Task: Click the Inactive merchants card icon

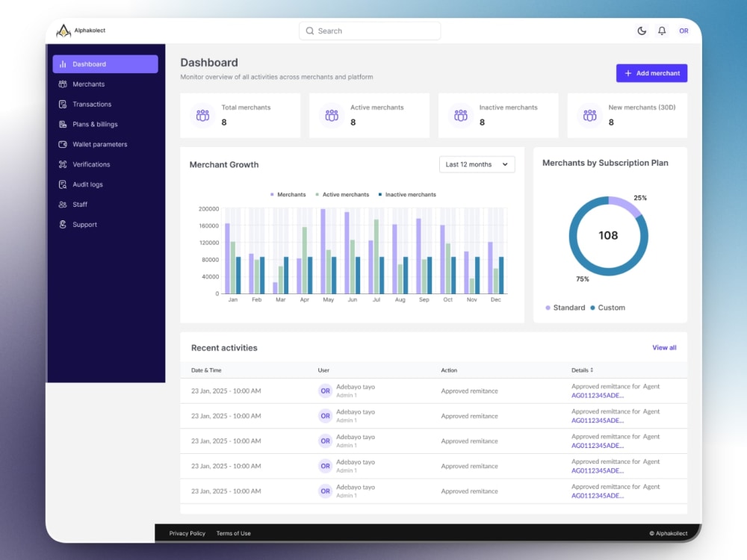Action: (461, 115)
